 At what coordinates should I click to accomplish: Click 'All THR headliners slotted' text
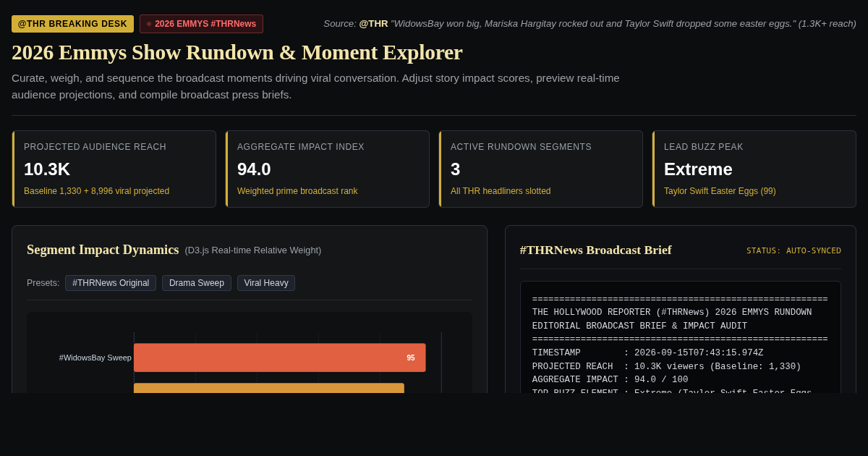501,191
